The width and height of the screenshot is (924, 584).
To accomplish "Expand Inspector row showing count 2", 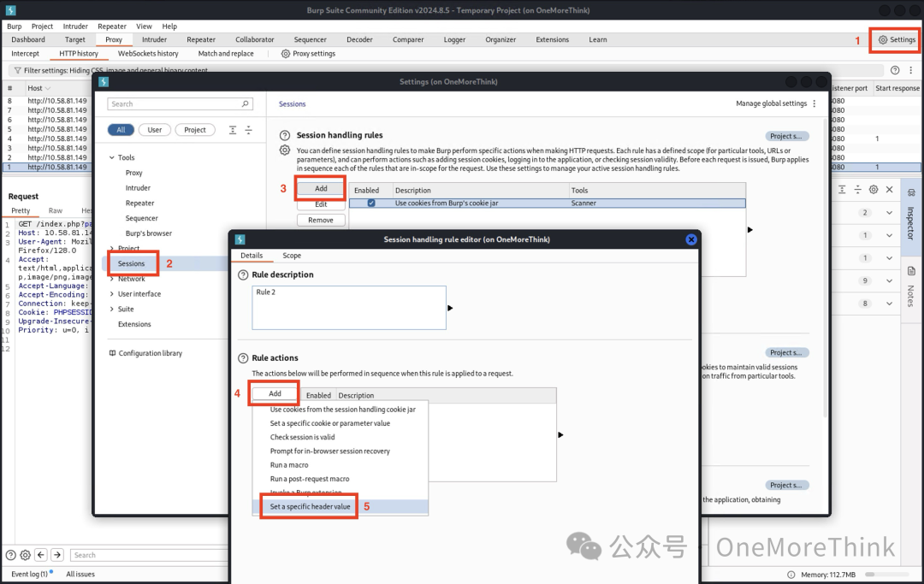I will (x=889, y=213).
